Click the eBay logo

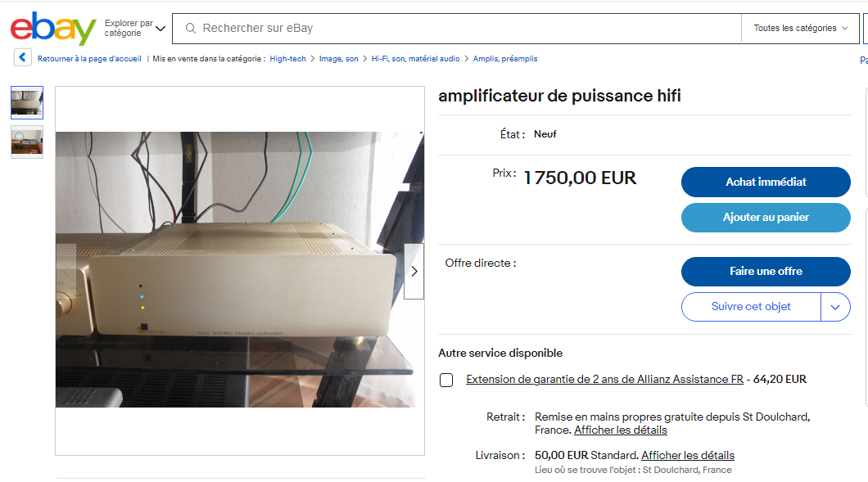pos(53,29)
